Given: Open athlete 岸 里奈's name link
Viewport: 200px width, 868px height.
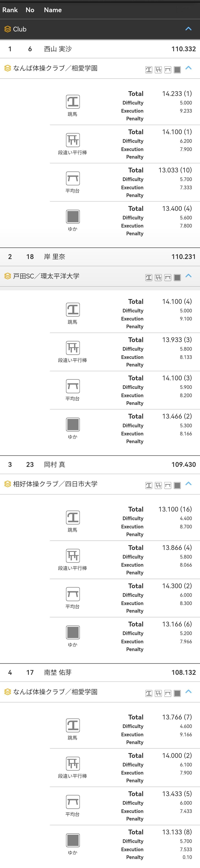Looking at the screenshot, I should tap(54, 257).
